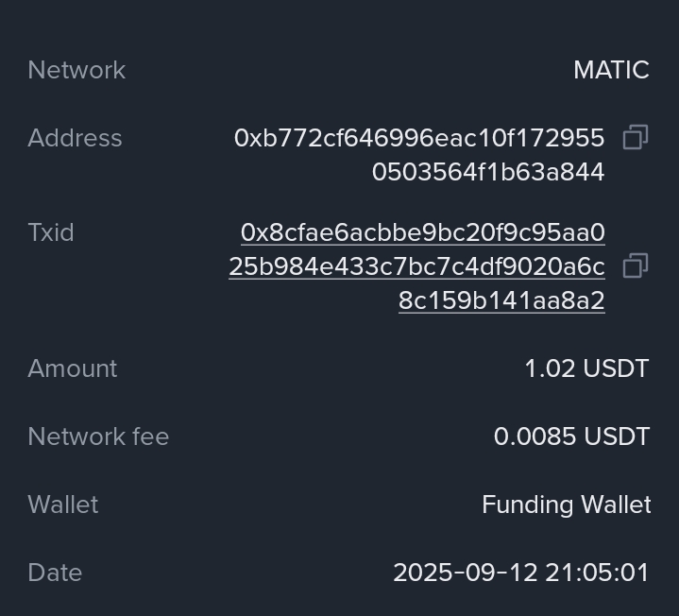679x616 pixels.
Task: Click the MATIC network value
Action: 611,70
